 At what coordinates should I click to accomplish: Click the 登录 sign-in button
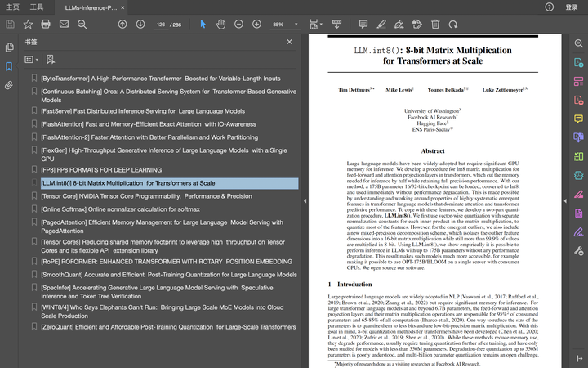pyautogui.click(x=571, y=7)
